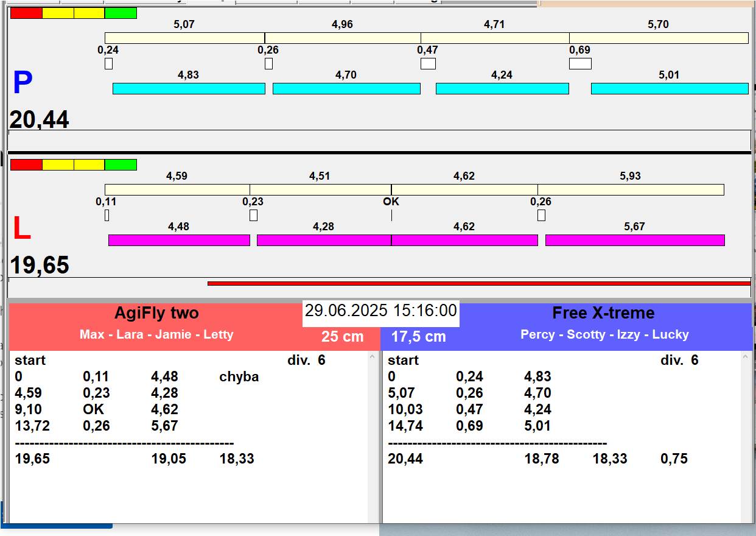Click the cyan 4,24 run bar
The image size is (756, 536).
click(502, 89)
